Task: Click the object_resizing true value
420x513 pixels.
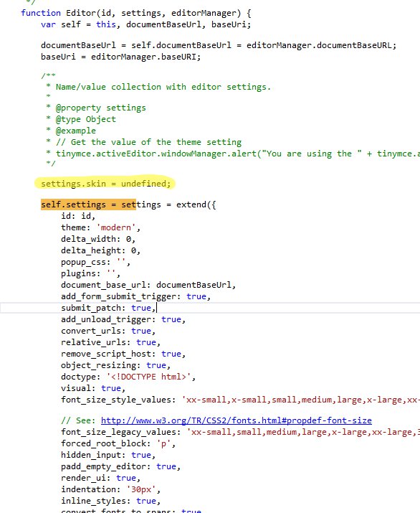Action: click(156, 365)
